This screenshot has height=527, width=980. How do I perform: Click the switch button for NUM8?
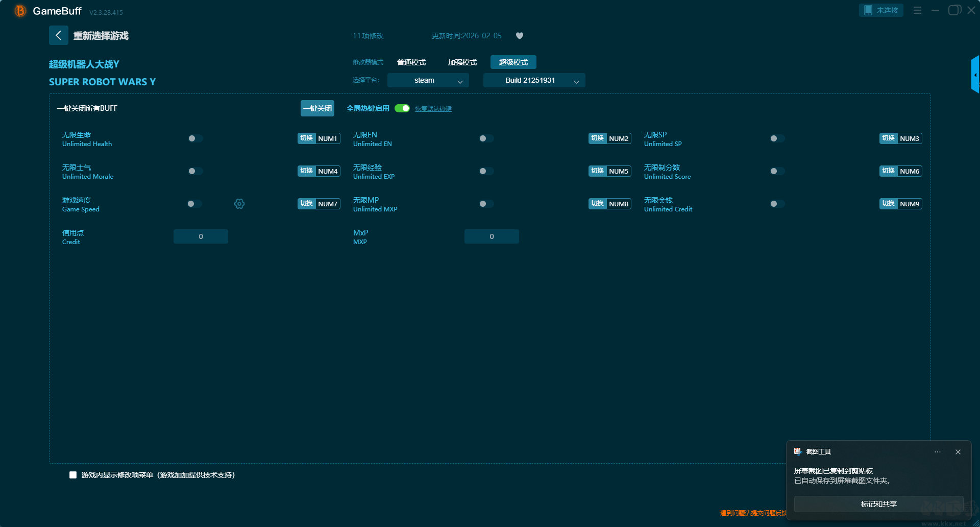point(598,204)
